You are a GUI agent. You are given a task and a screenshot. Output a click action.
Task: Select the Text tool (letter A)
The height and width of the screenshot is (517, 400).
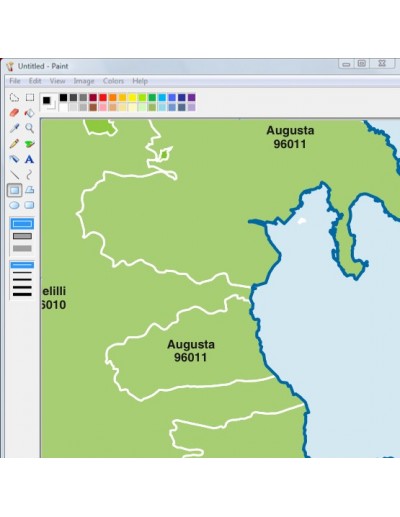30,159
